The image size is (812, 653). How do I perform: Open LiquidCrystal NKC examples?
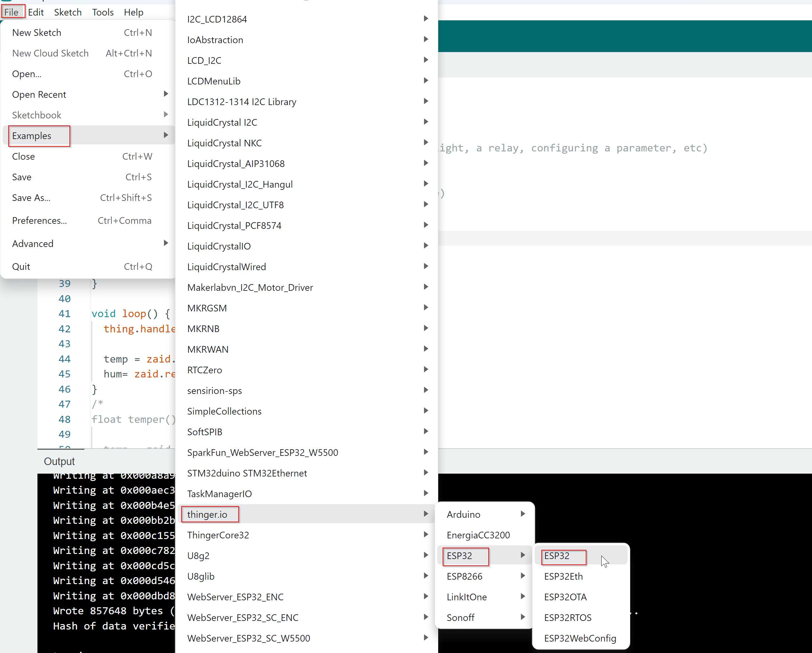click(307, 143)
